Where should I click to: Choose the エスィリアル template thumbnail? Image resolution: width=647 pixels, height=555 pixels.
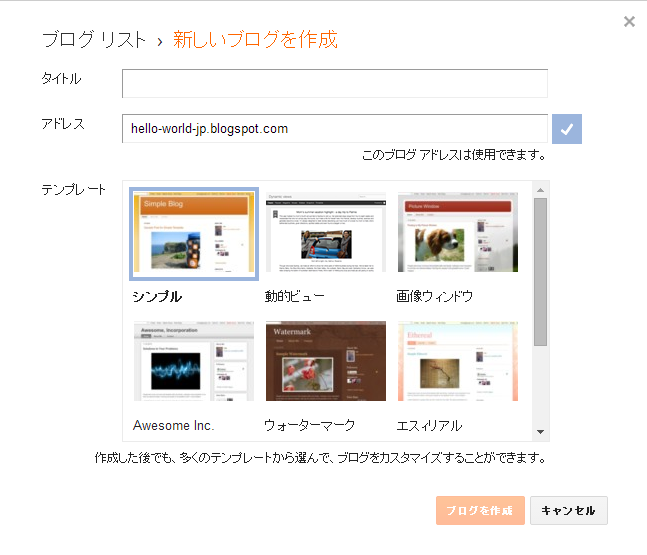[458, 361]
